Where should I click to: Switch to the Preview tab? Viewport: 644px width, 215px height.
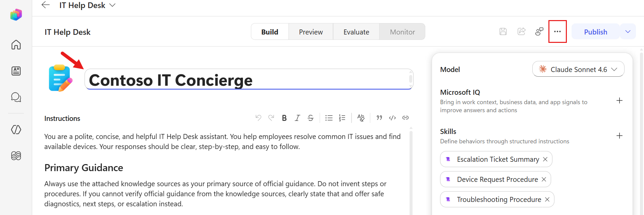(311, 32)
